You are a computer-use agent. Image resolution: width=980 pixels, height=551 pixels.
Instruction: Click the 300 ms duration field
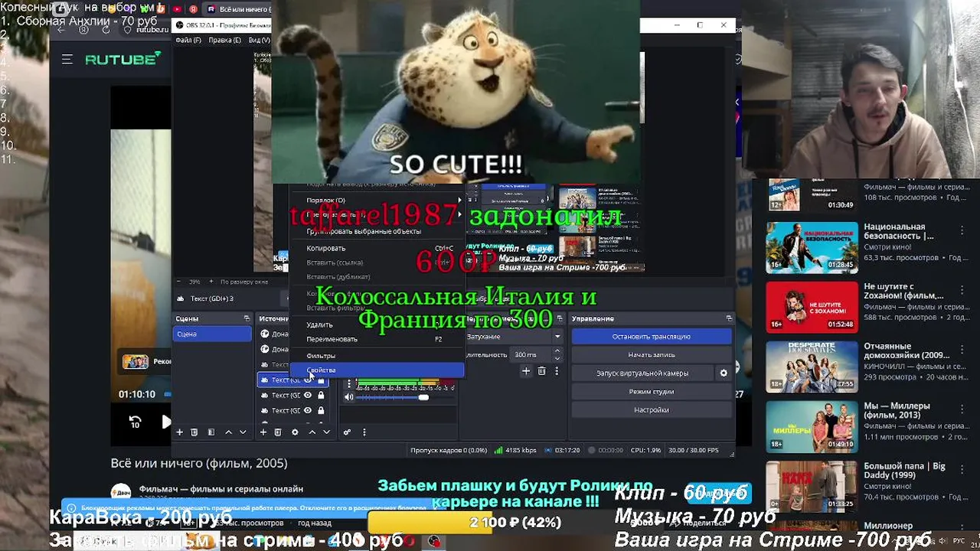point(530,355)
